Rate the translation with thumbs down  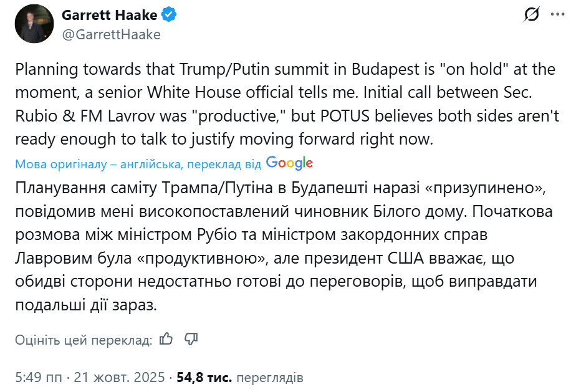(191, 339)
